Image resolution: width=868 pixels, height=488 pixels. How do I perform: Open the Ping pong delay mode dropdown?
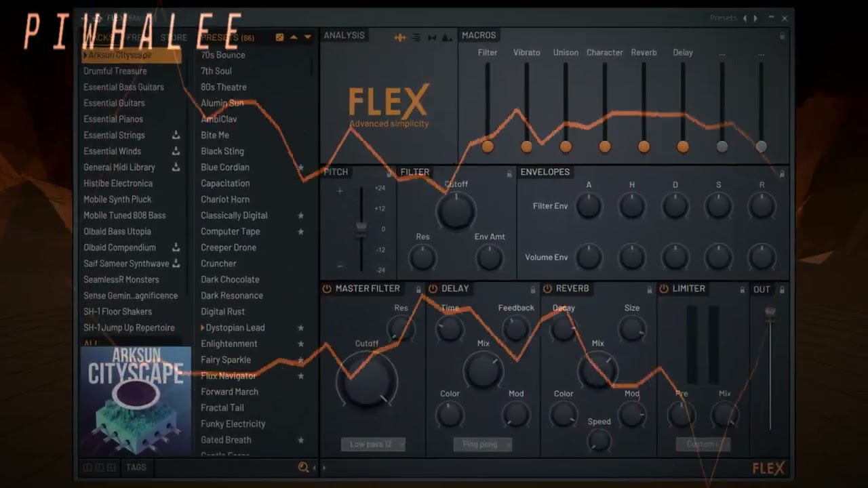482,445
